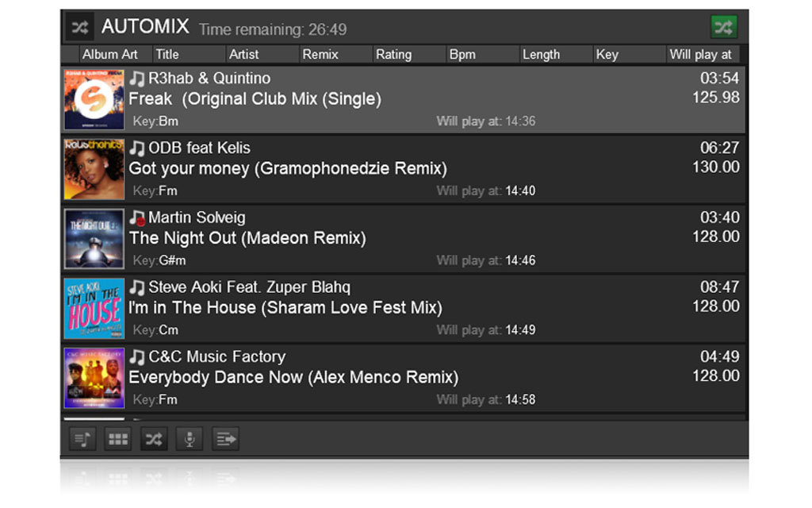This screenshot has height=508, width=812.
Task: Sort by the Rating column header
Action: (x=409, y=55)
